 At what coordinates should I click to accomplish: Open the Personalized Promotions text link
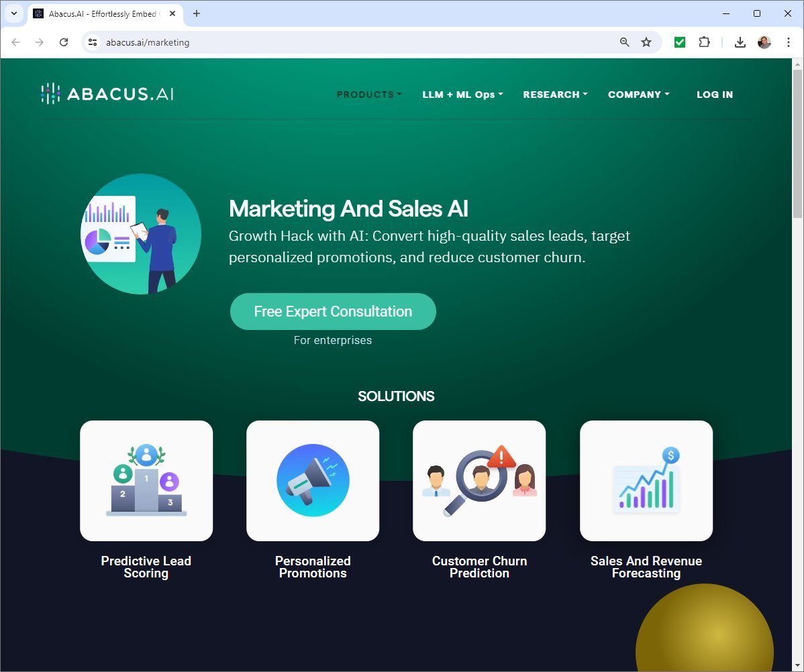coord(313,567)
